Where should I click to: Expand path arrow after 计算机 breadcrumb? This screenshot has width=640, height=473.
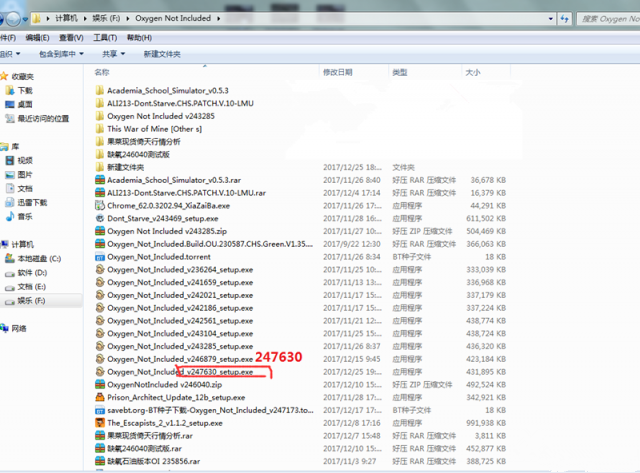(x=85, y=18)
